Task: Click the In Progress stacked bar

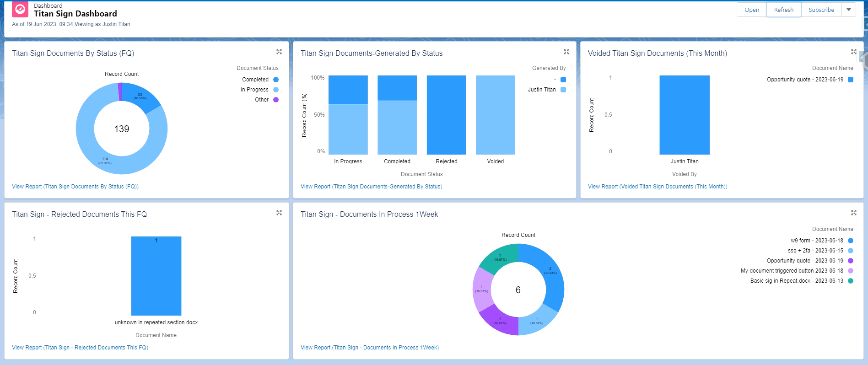Action: (x=348, y=115)
